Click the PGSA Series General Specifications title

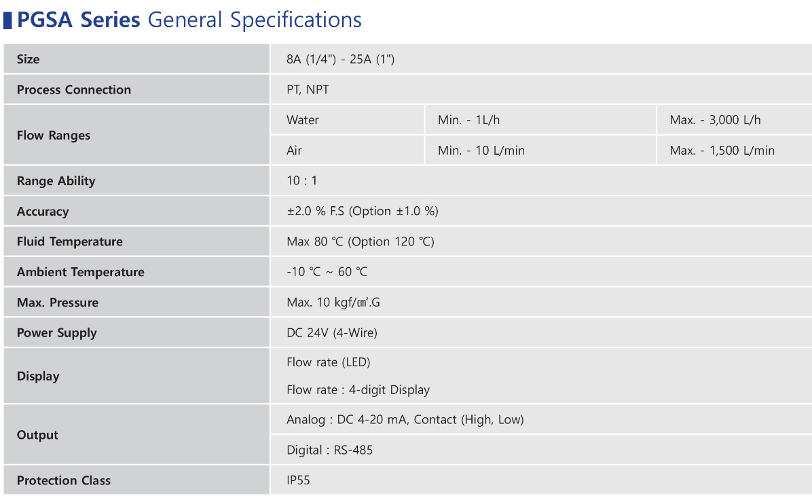point(189,20)
